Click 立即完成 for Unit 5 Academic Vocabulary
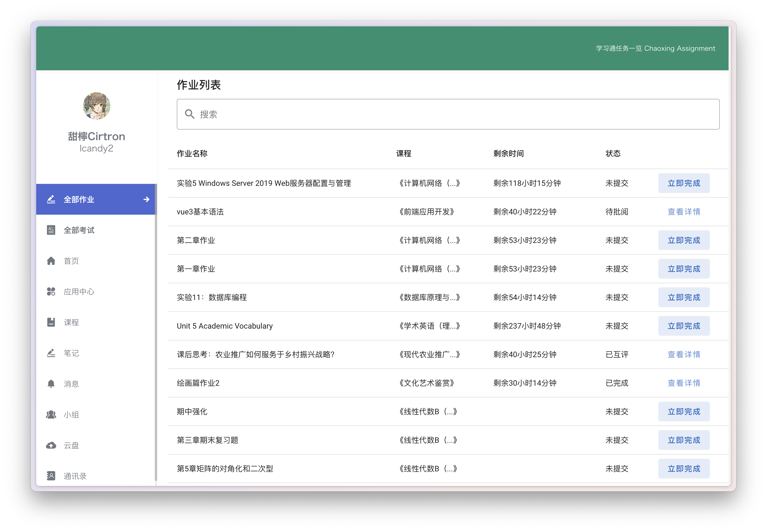The height and width of the screenshot is (532, 767). tap(684, 326)
